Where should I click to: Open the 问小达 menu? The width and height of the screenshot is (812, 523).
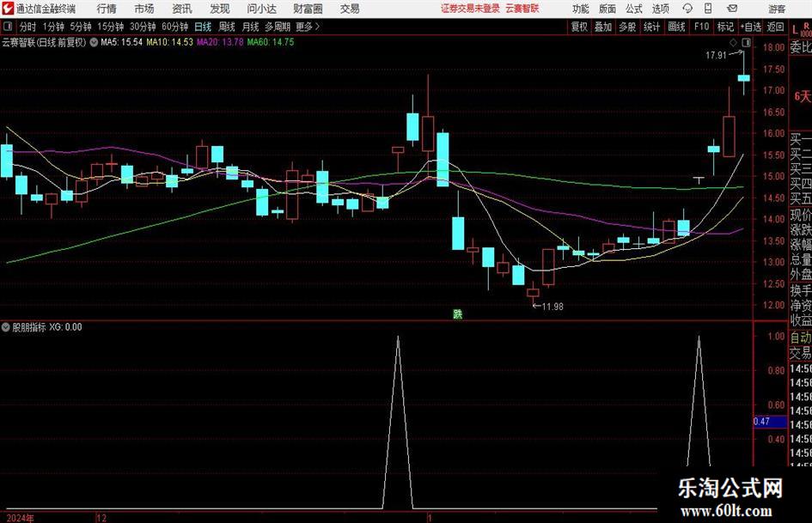[261, 9]
